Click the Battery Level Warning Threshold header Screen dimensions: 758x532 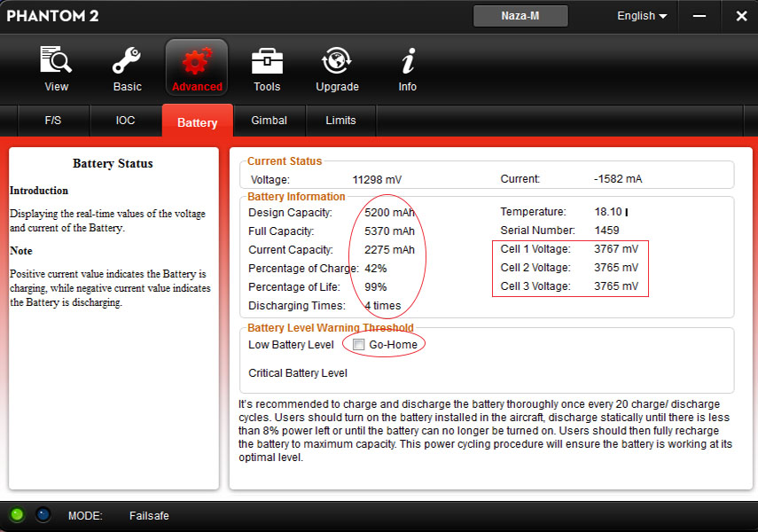pyautogui.click(x=330, y=327)
